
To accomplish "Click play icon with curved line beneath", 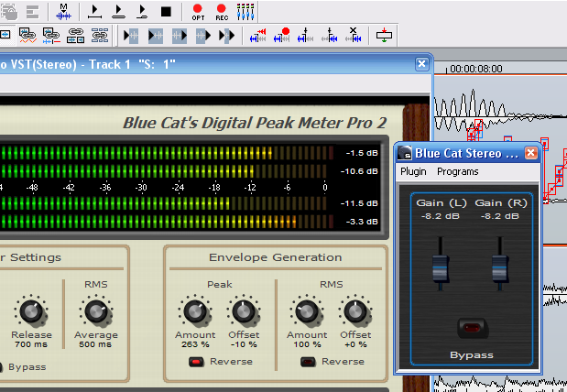I will coord(142,12).
